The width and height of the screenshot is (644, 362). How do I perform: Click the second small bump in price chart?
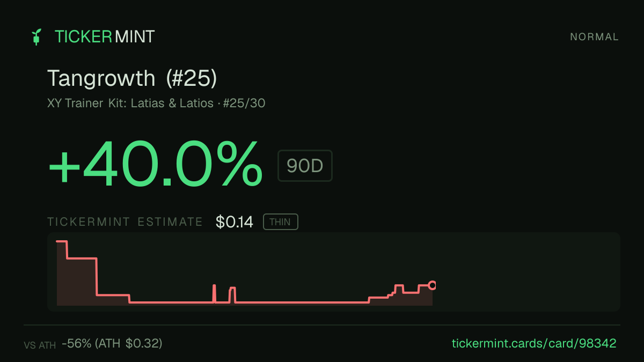pyautogui.click(x=232, y=294)
